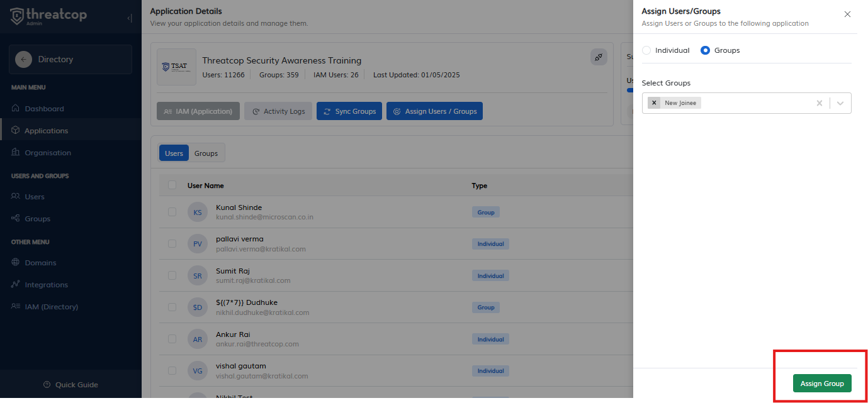Select the Groups radio option

pos(705,50)
